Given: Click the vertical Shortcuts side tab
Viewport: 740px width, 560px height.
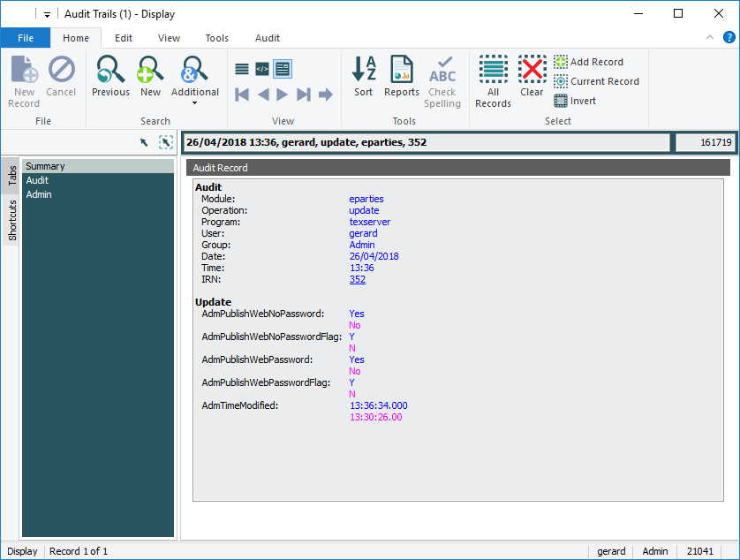Looking at the screenshot, I should click(11, 220).
